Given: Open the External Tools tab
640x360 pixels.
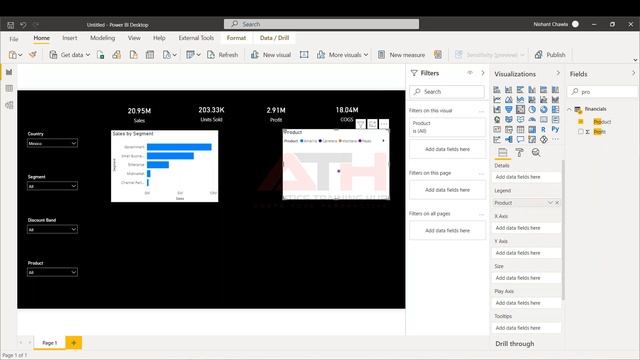Looking at the screenshot, I should coord(196,38).
